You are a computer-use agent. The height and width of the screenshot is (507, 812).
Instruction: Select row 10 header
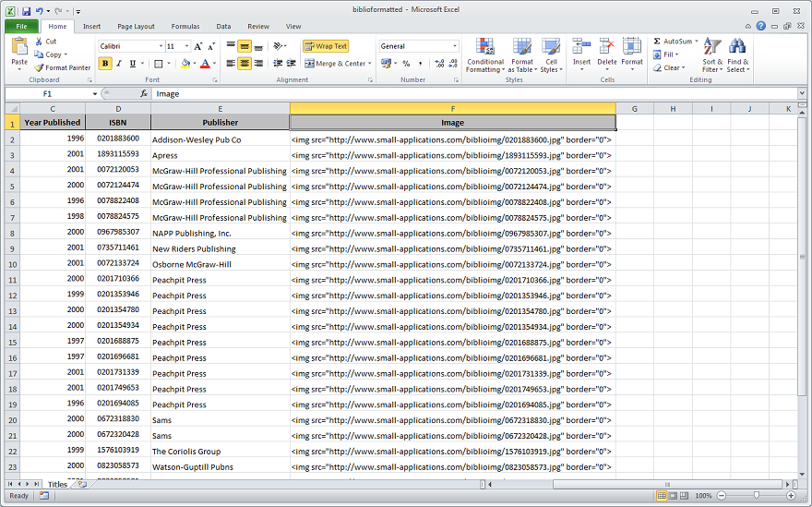pos(12,264)
